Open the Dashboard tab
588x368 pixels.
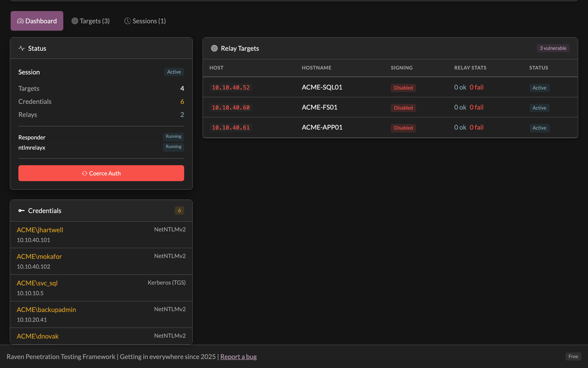click(x=37, y=21)
